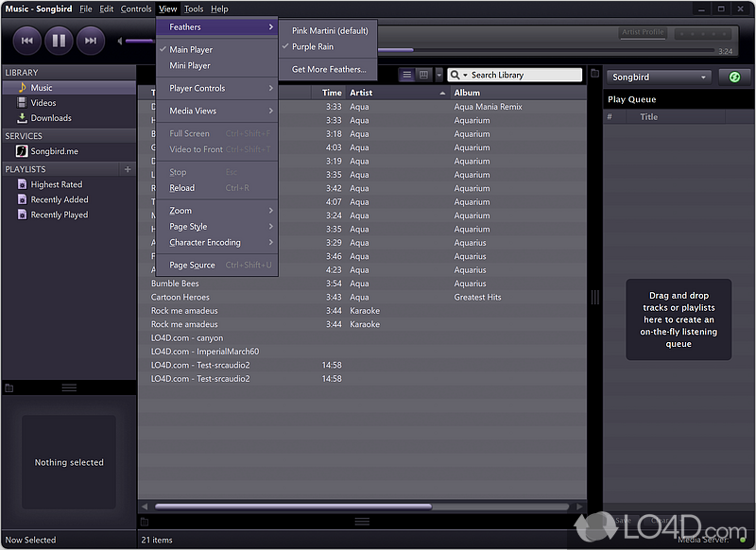The height and width of the screenshot is (550, 756).
Task: Open Downloads in the library sidebar
Action: (x=50, y=118)
